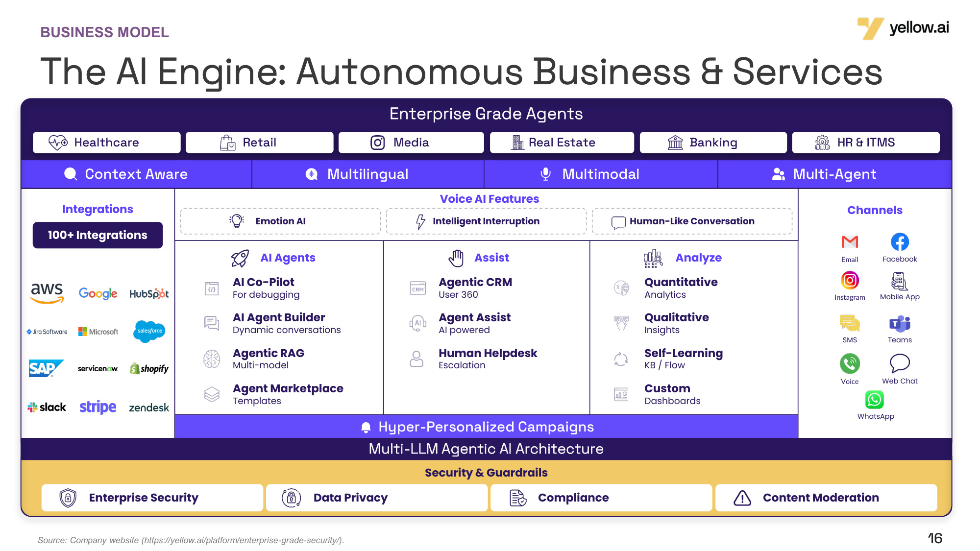Click the Content Moderation box

coord(826,498)
